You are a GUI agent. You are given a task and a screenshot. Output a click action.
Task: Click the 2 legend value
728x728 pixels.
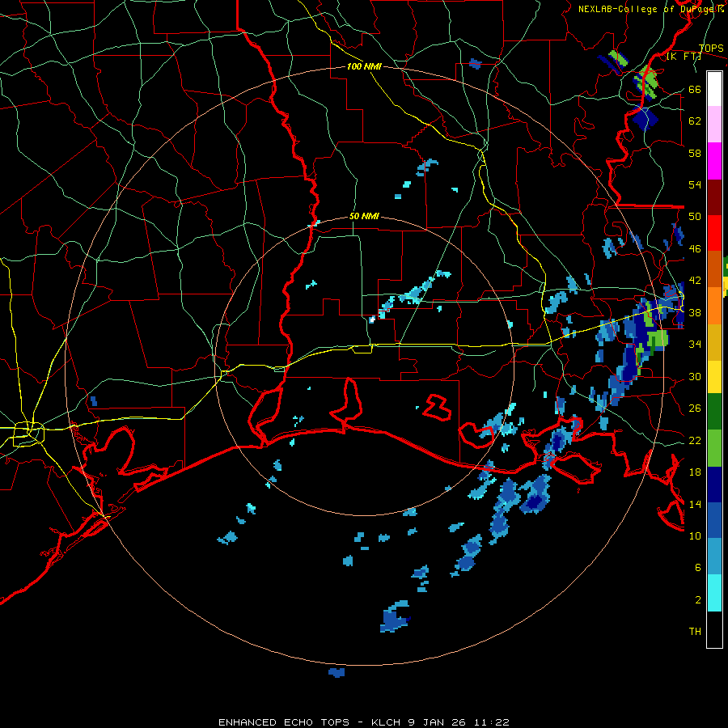tap(697, 600)
